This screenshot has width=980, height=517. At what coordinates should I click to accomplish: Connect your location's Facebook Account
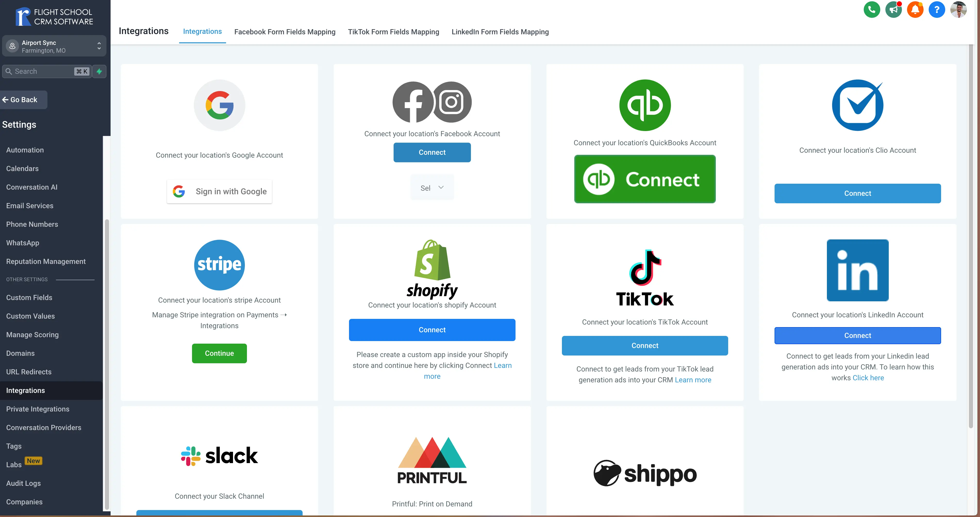coord(432,134)
